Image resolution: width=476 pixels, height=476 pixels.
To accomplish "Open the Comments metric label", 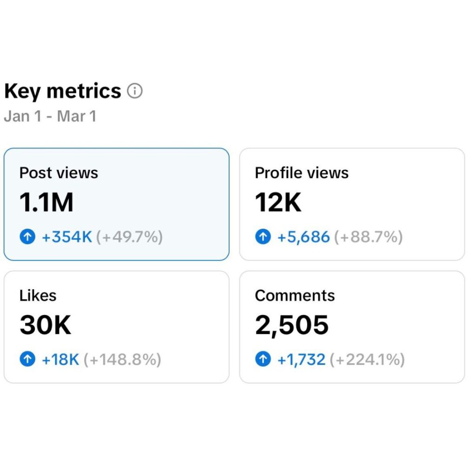I will coord(295,296).
